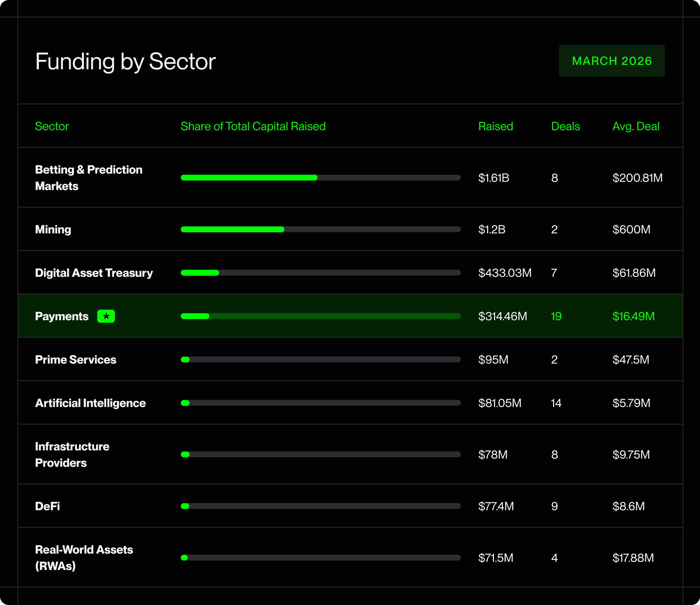Screen dimensions: 700x605
Task: Open the Digital Asset Treasury sector
Action: (94, 273)
